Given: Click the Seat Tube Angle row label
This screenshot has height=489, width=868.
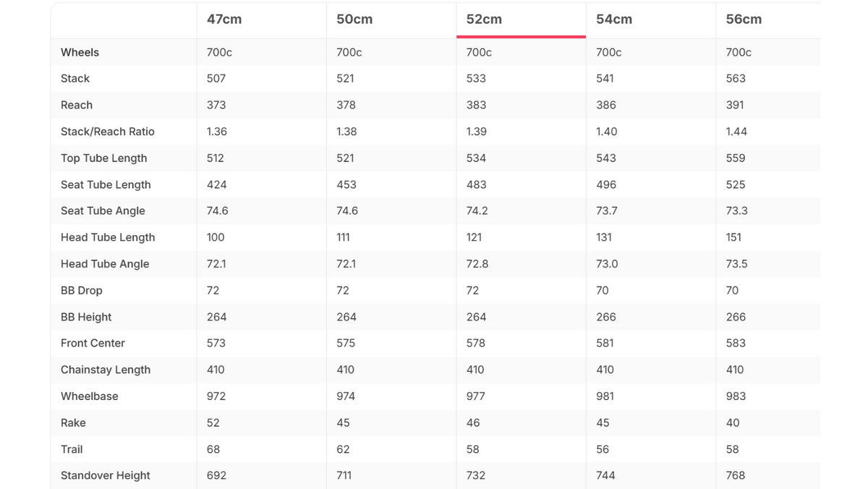Looking at the screenshot, I should [103, 211].
